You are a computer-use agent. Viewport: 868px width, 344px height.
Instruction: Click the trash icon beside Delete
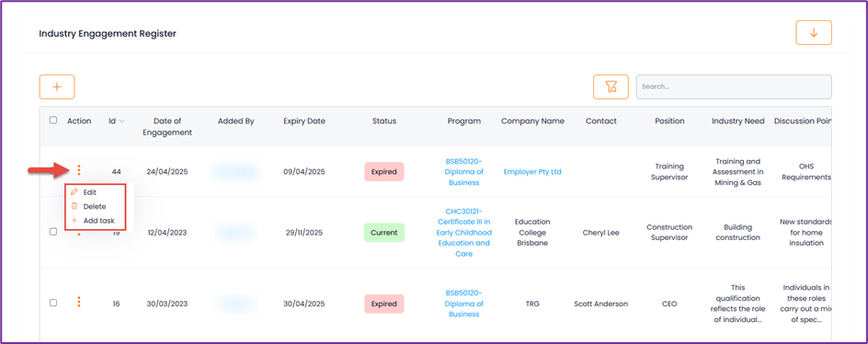pos(74,206)
